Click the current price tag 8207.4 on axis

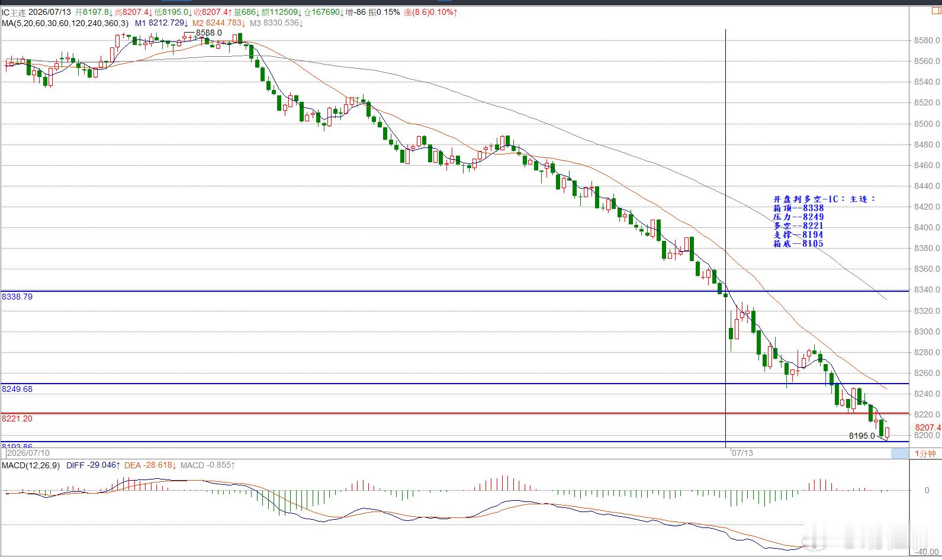(928, 427)
